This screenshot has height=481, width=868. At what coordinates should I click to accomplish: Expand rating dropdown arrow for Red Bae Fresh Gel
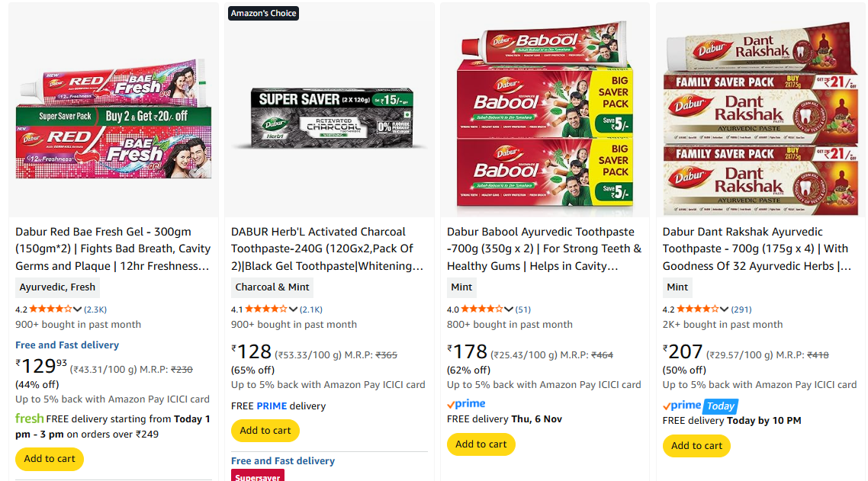tap(77, 309)
